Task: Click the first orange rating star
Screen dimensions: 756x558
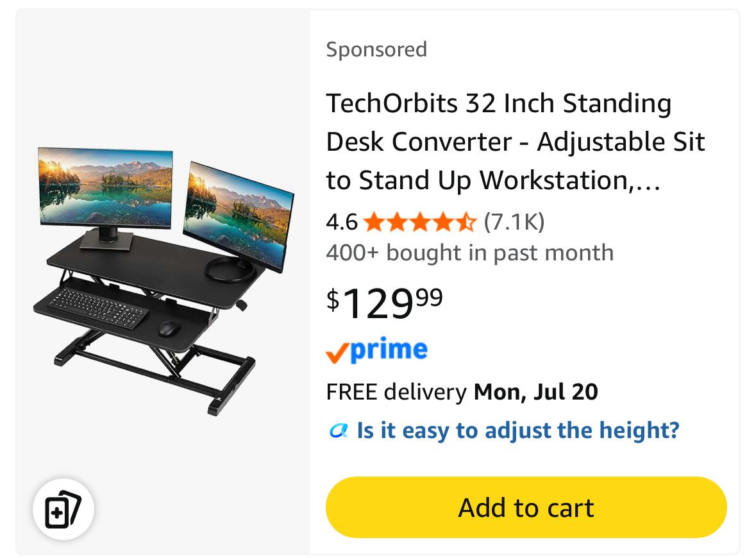Action: tap(374, 223)
